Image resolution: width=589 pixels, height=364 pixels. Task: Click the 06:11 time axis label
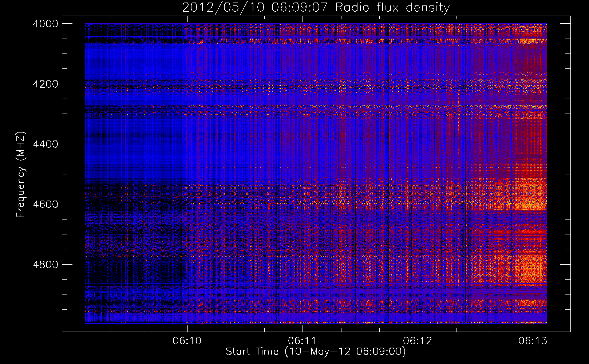(302, 341)
